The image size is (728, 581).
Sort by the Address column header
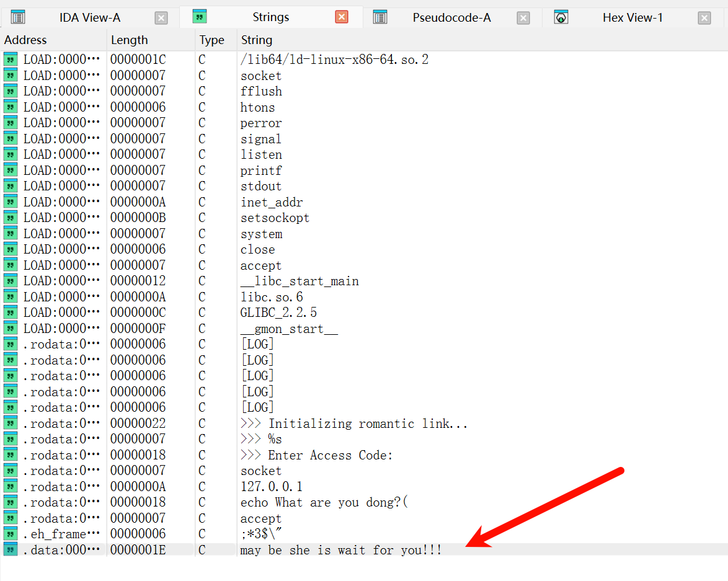pos(25,40)
